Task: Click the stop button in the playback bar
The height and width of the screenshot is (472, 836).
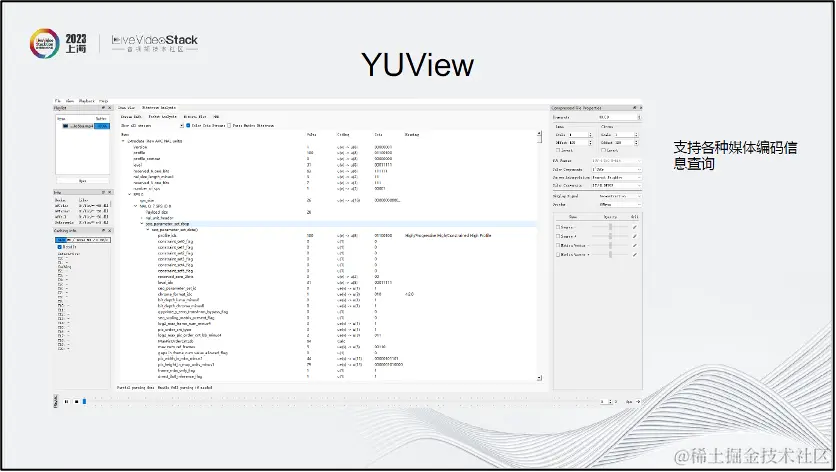Action: pos(76,401)
